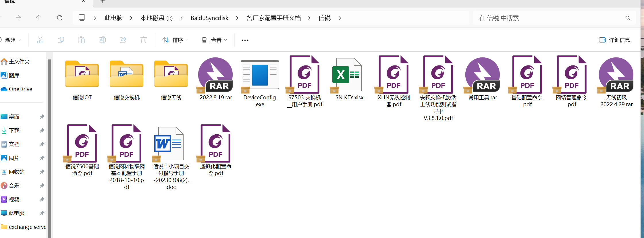Open the 查看 view dropdown
644x238 pixels.
tap(214, 40)
